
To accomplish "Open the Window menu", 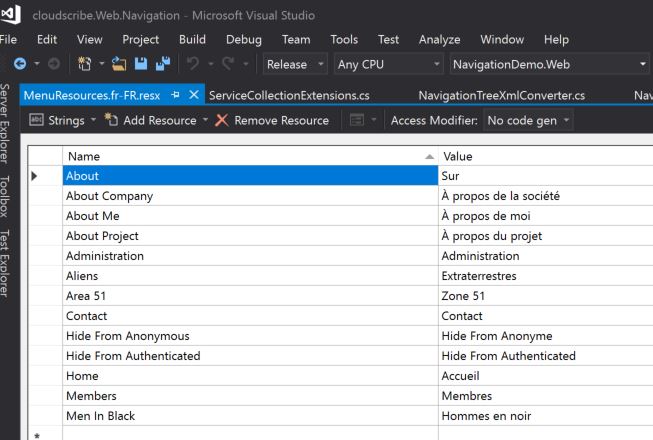I will [x=502, y=40].
